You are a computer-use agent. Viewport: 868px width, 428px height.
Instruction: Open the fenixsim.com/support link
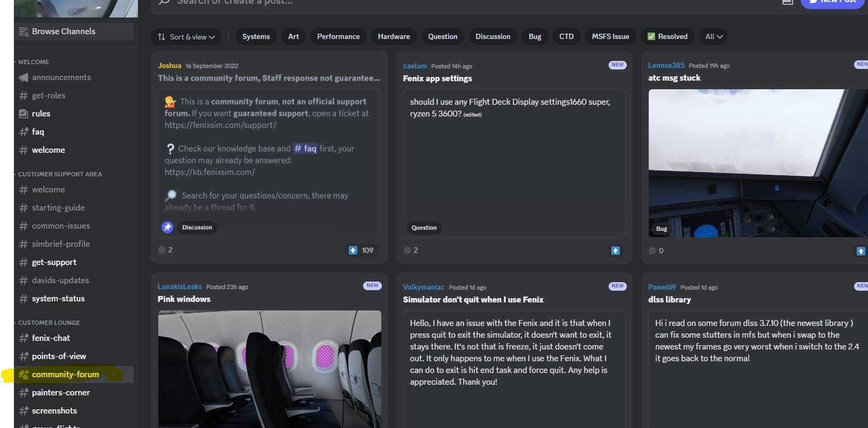pos(220,125)
